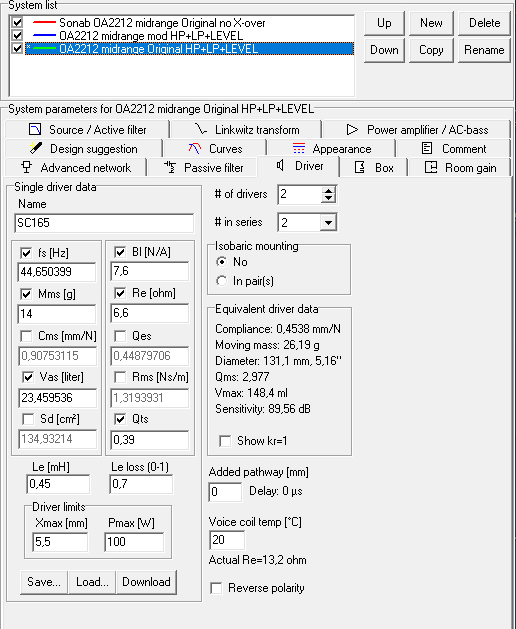This screenshot has height=629, width=516.
Task: Click the Box tab icon
Action: (360, 167)
